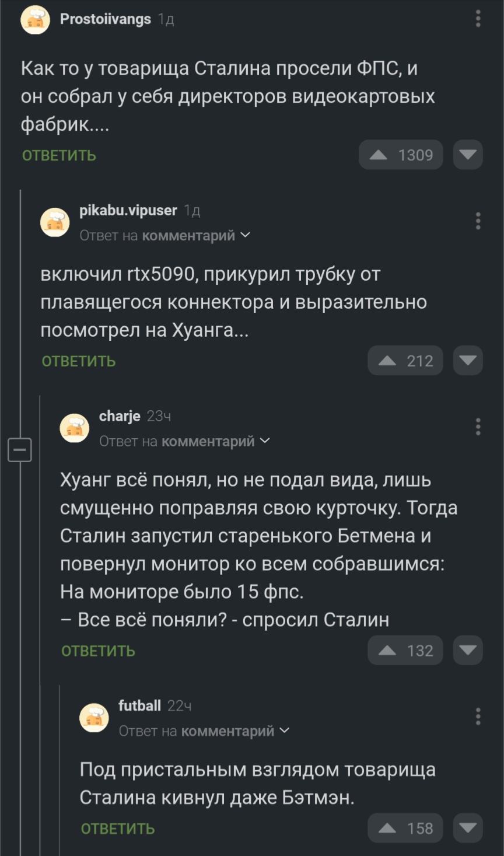Click ОТВЕТИТЬ under Prostoiivangs' comment

[x=59, y=155]
